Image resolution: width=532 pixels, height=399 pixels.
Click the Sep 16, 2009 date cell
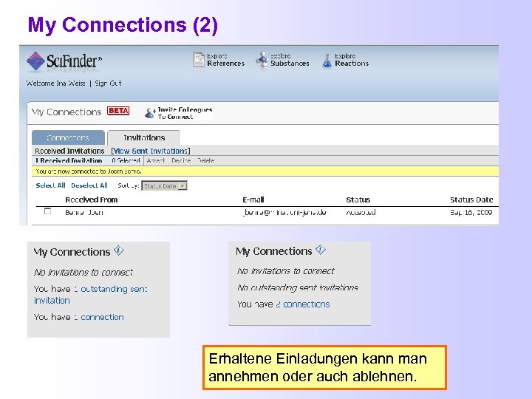[471, 212]
